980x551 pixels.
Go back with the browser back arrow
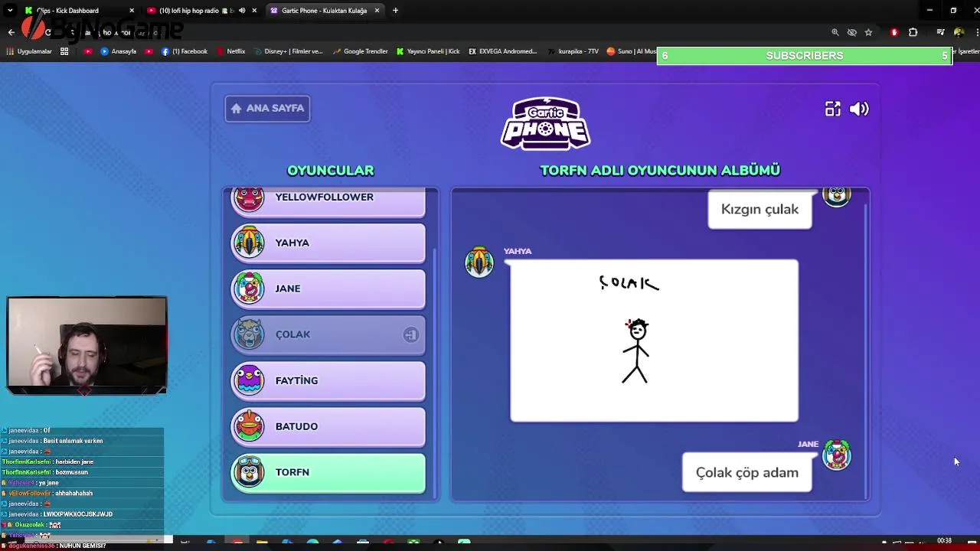click(11, 32)
